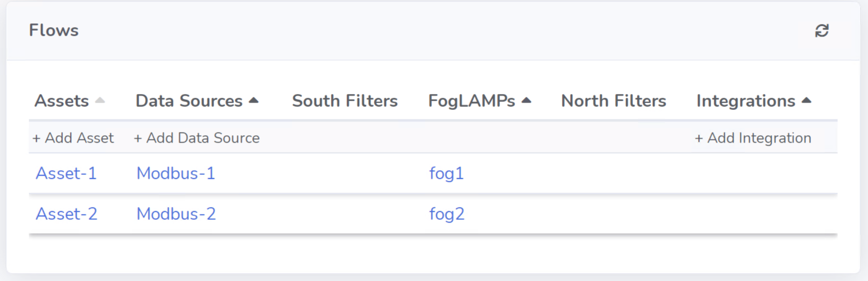868x281 pixels.
Task: Click + Add Integration
Action: [x=753, y=138]
